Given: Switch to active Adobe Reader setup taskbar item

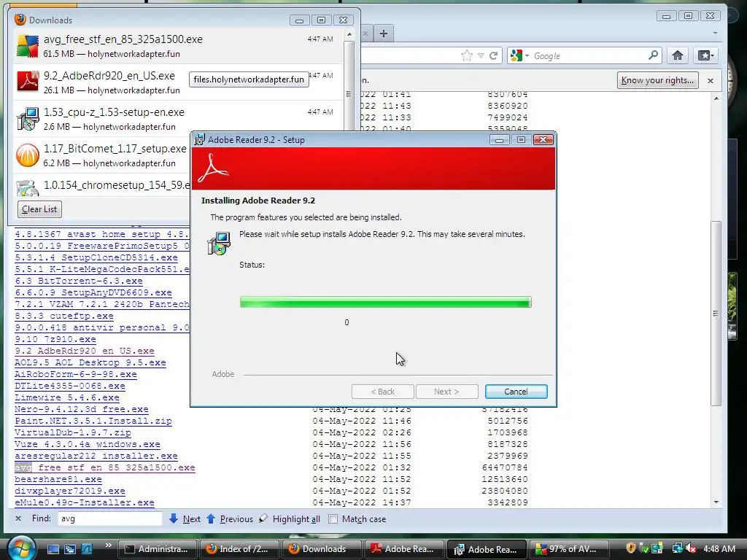Looking at the screenshot, I should pyautogui.click(x=486, y=549).
